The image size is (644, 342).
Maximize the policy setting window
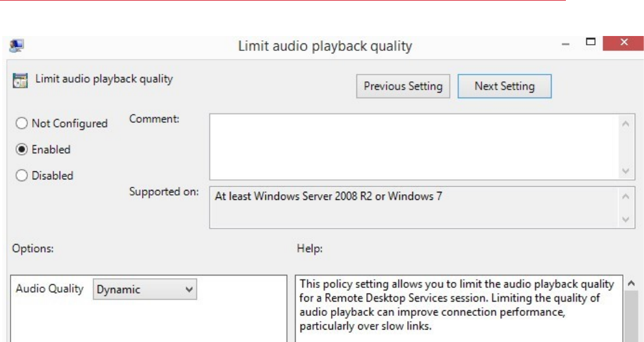591,42
